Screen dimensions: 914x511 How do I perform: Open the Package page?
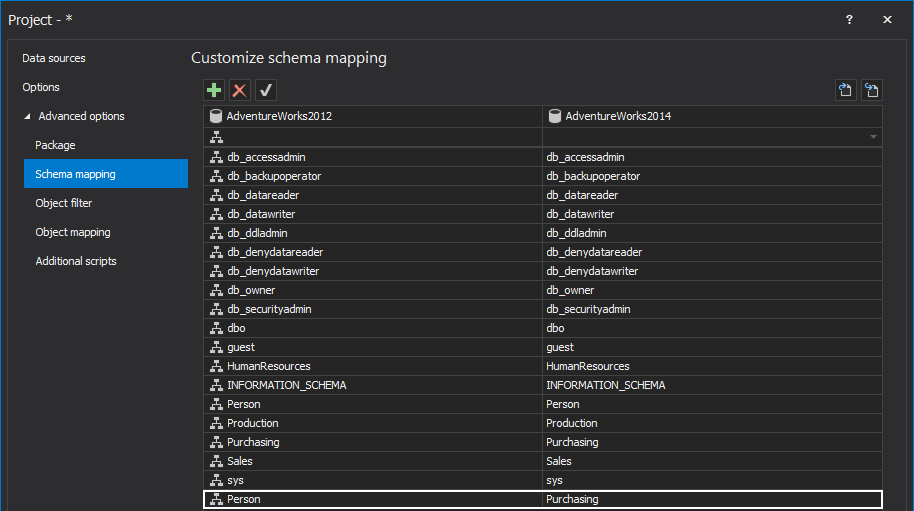[55, 145]
